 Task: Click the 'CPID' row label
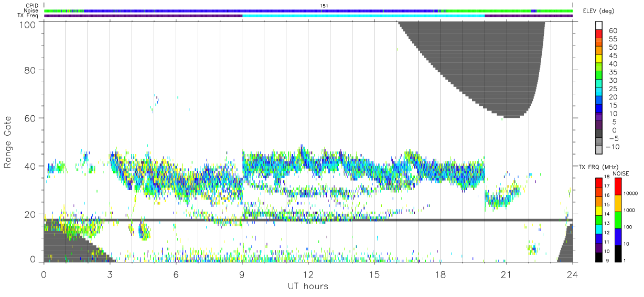(x=32, y=6)
